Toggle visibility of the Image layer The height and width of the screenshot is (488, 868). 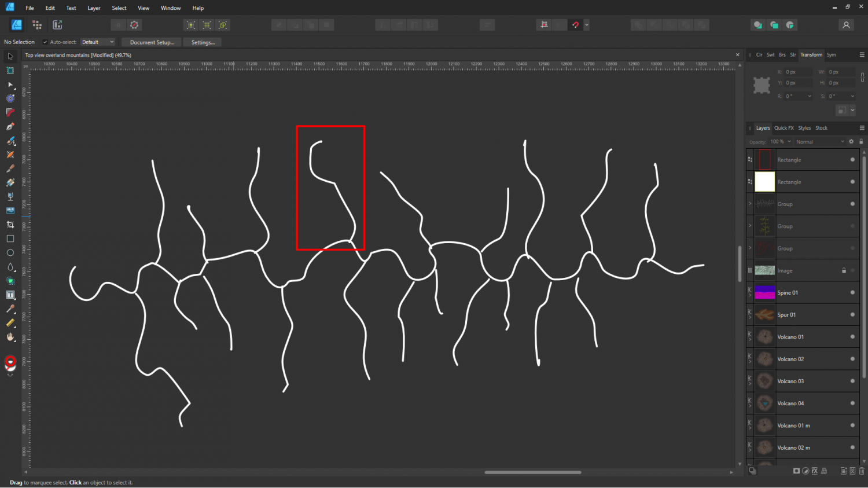[852, 270]
